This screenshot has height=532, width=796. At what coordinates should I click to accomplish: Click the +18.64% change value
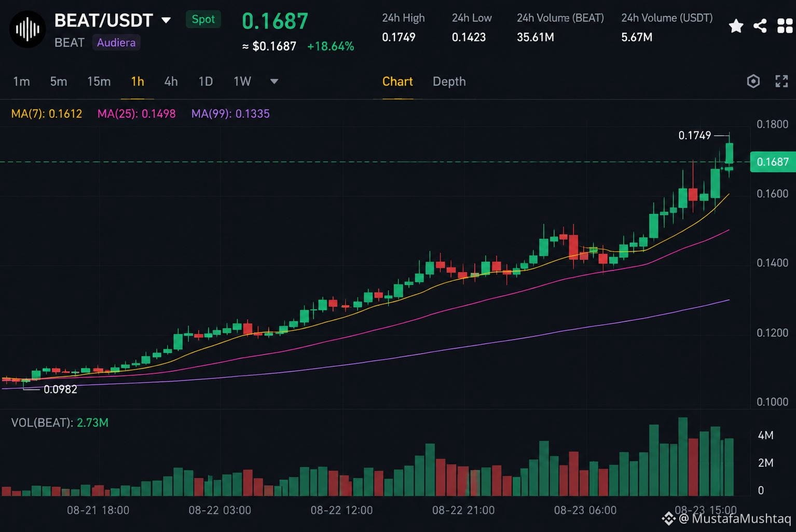pos(331,46)
